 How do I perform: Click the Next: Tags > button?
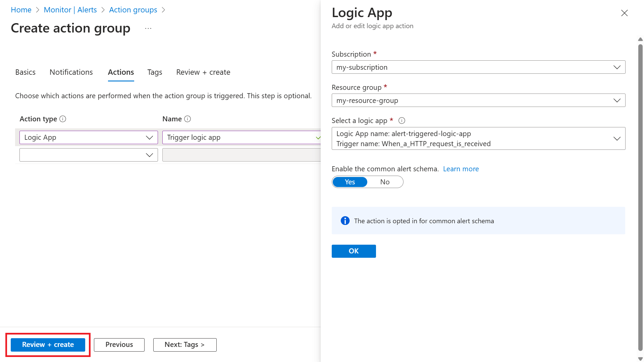(185, 344)
